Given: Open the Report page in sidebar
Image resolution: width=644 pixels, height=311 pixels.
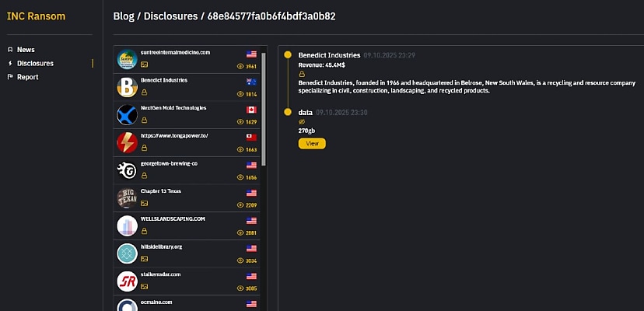Looking at the screenshot, I should tap(27, 77).
